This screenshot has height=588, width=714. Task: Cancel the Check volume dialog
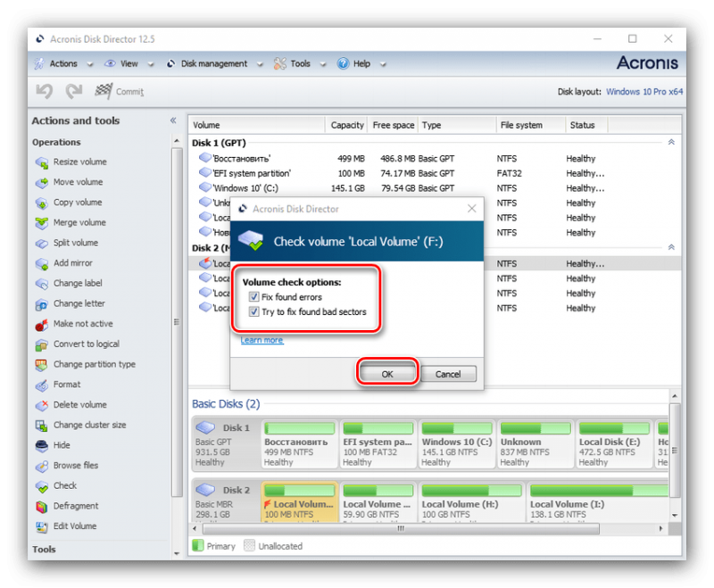[448, 374]
